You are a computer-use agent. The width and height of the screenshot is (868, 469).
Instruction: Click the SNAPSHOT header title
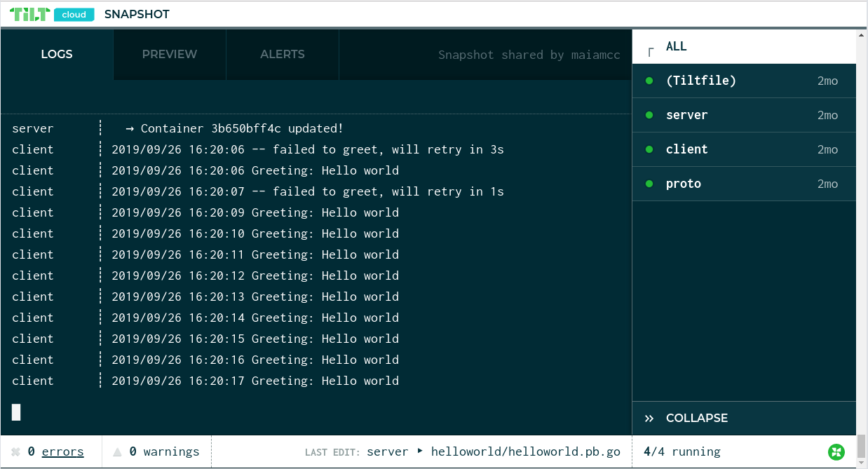point(137,14)
